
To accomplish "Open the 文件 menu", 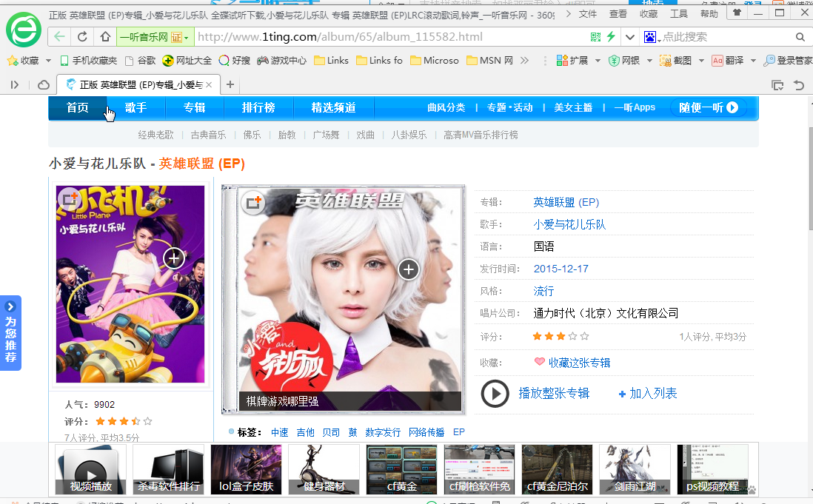I will (587, 14).
